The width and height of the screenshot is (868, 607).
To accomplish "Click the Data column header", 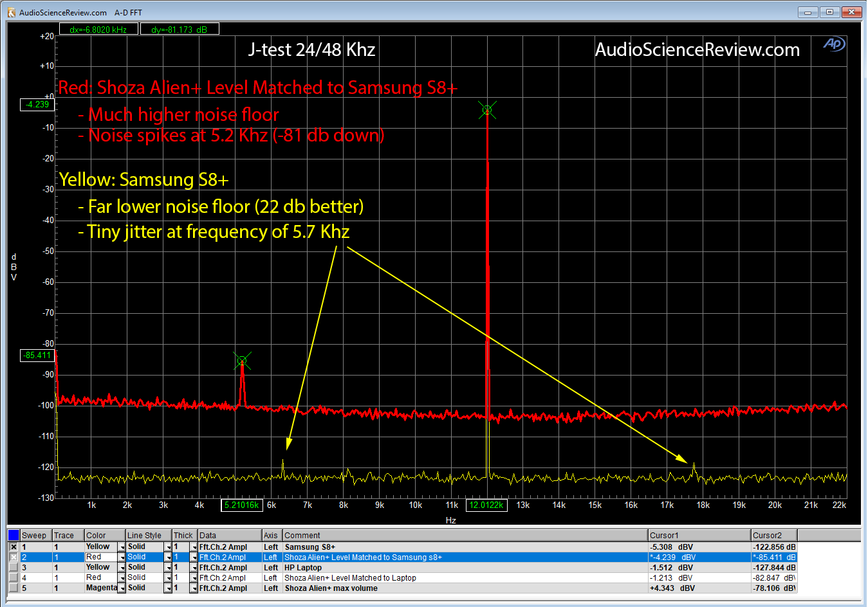I will point(230,536).
